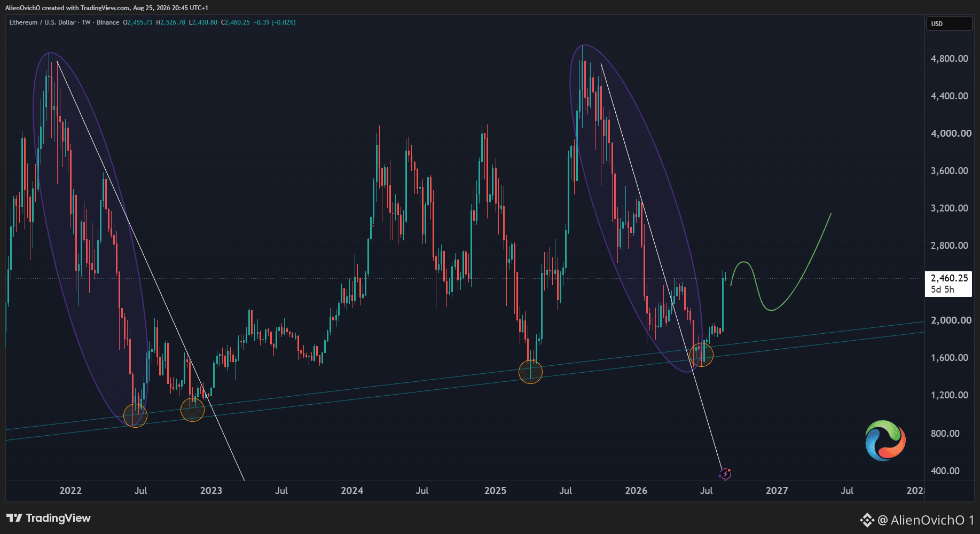The width and height of the screenshot is (980, 534).
Task: Select the 1W interval label in legend
Action: (x=86, y=22)
